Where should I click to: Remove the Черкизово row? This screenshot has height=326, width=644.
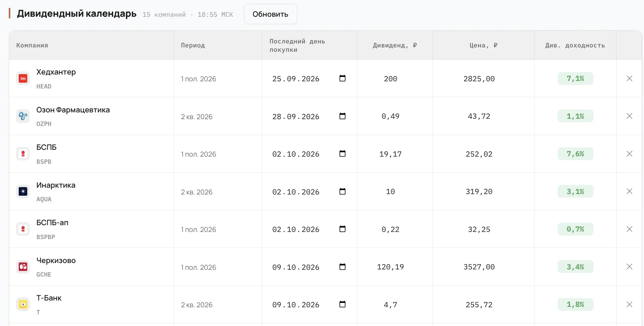(x=629, y=267)
